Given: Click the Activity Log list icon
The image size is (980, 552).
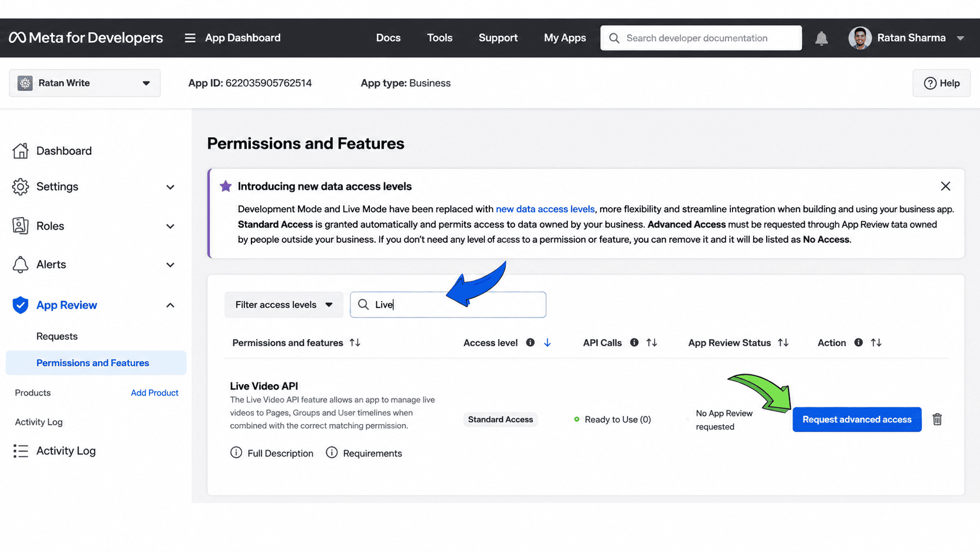Looking at the screenshot, I should coord(21,451).
